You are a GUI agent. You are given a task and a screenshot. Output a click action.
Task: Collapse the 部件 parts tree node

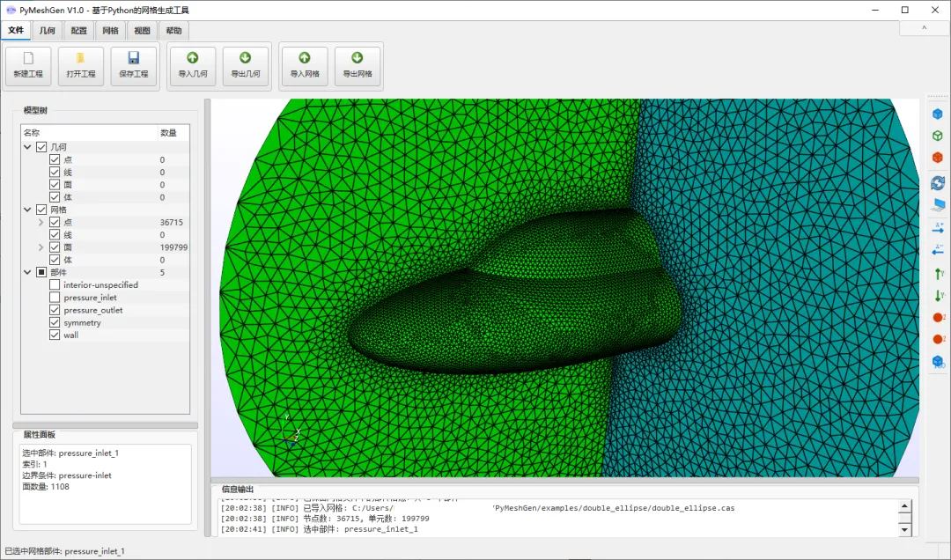[x=28, y=273]
